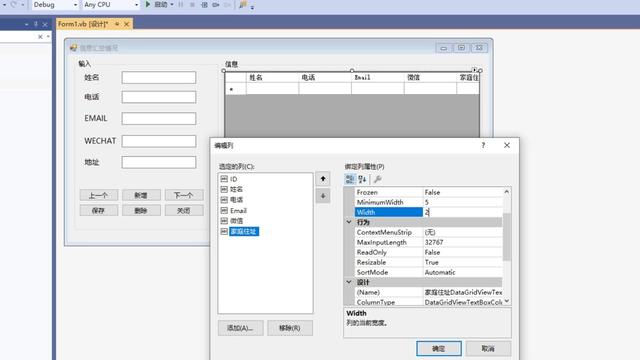The height and width of the screenshot is (360, 640).
Task: Click the Property Pages wrench icon
Action: point(378,179)
